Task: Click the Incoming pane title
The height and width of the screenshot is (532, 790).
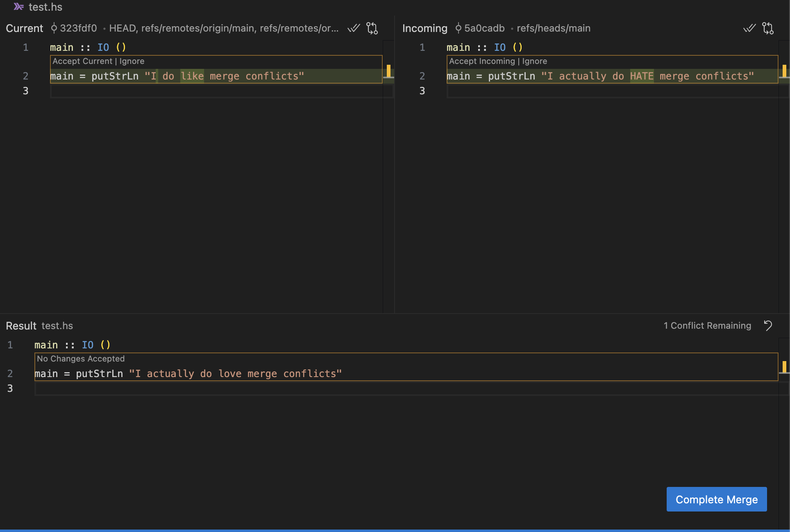Action: click(x=425, y=28)
